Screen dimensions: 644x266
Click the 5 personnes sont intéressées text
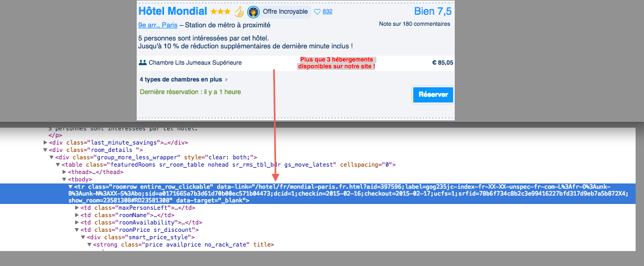tap(203, 38)
